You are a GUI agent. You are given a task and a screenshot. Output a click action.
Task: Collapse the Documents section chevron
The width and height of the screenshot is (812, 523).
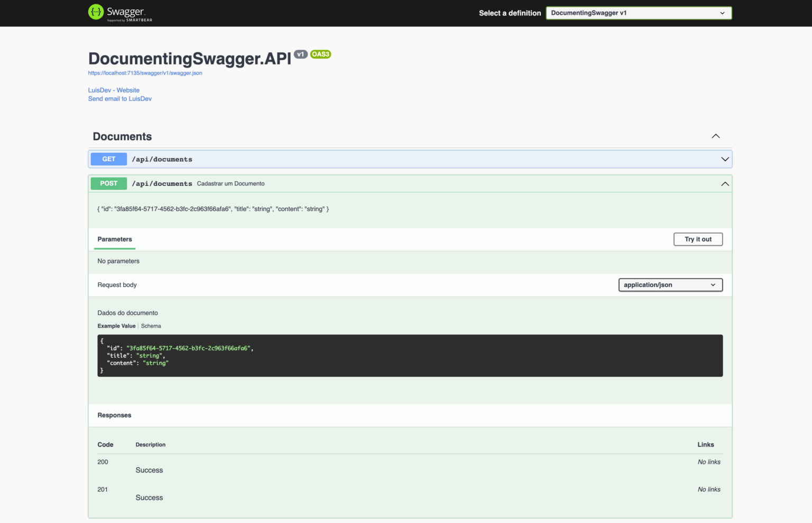715,136
